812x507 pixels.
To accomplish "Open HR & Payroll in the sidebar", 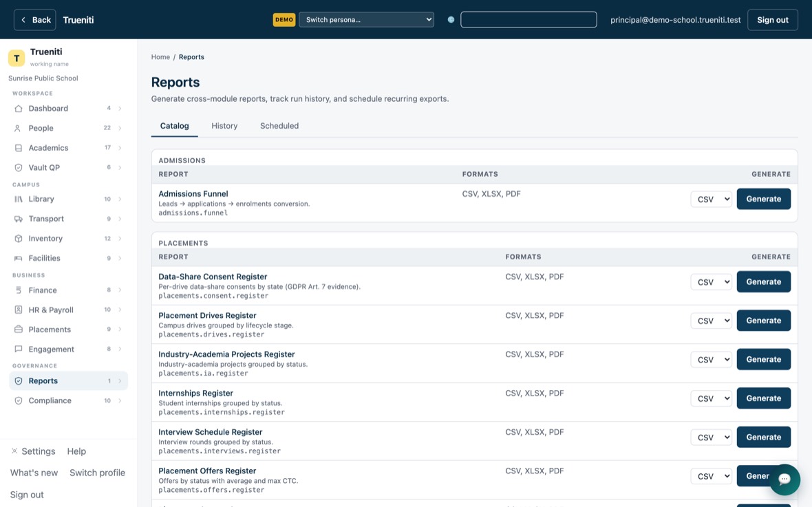I will 68,310.
